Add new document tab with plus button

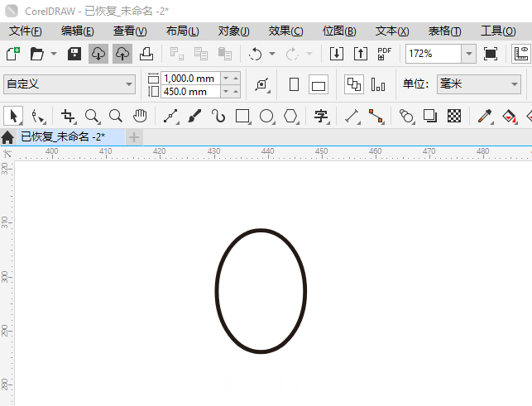coord(134,136)
